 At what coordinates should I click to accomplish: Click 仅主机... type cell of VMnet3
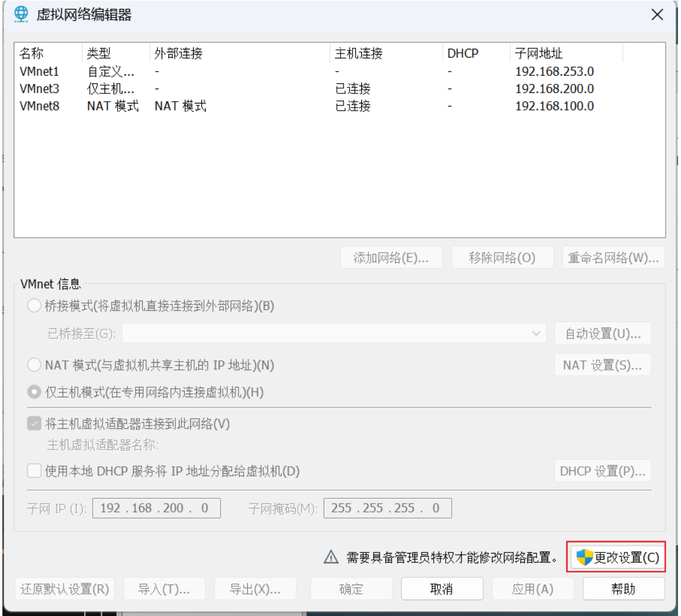[x=111, y=89]
